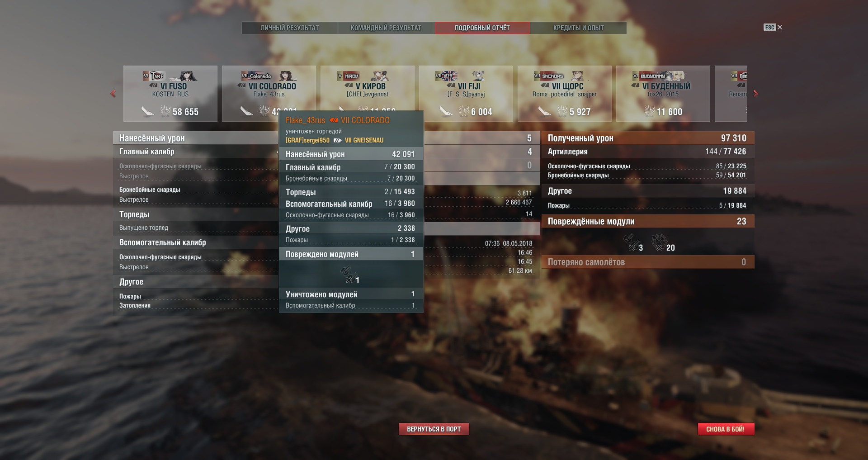Click the Вернуться в порт button

434,429
